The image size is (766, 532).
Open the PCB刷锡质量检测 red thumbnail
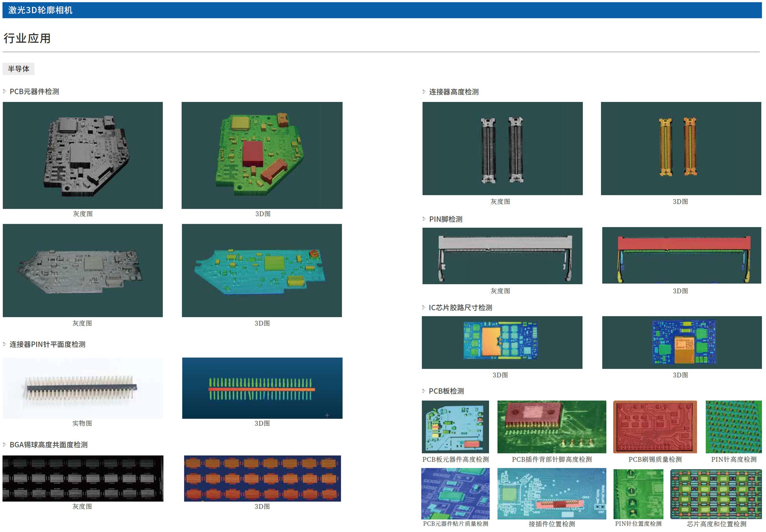pos(655,427)
